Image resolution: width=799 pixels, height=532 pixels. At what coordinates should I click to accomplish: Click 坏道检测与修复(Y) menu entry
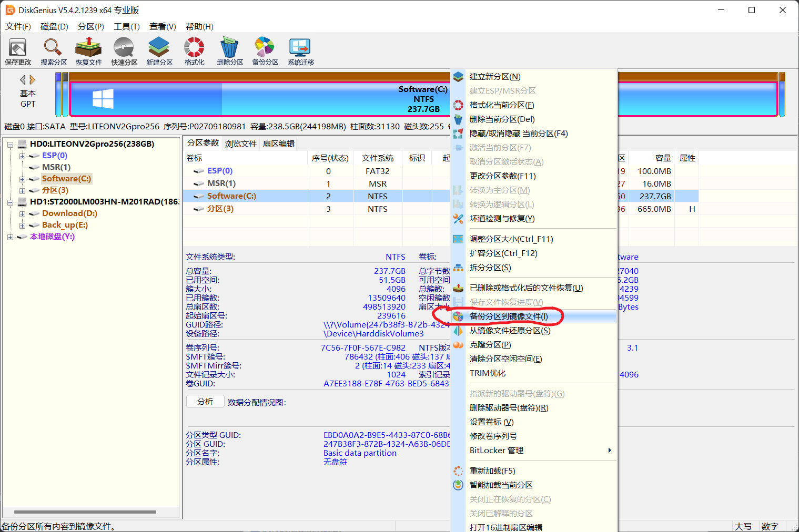click(533, 219)
